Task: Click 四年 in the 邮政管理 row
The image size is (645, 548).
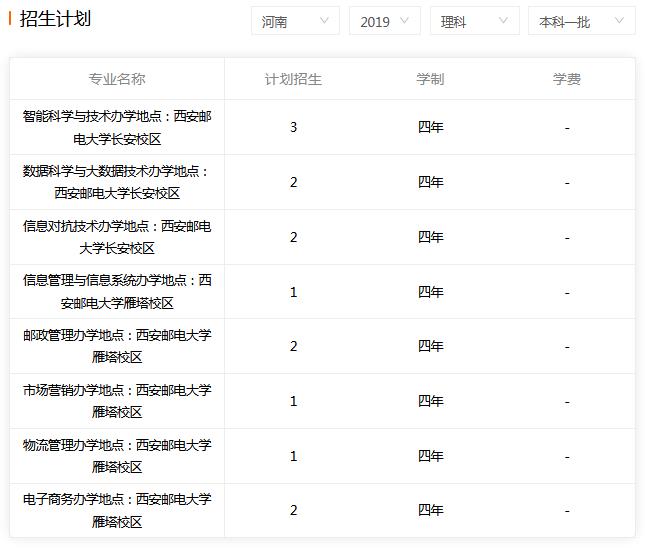Action: click(431, 346)
